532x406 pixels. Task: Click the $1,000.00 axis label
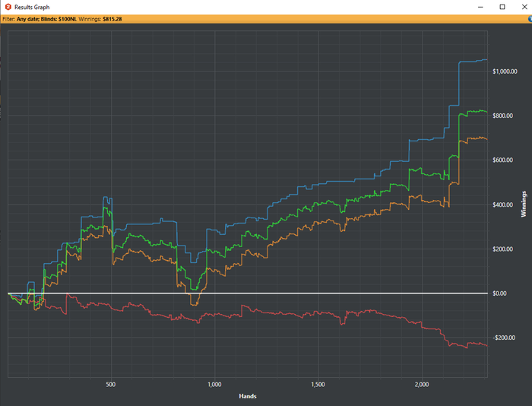[x=505, y=71]
